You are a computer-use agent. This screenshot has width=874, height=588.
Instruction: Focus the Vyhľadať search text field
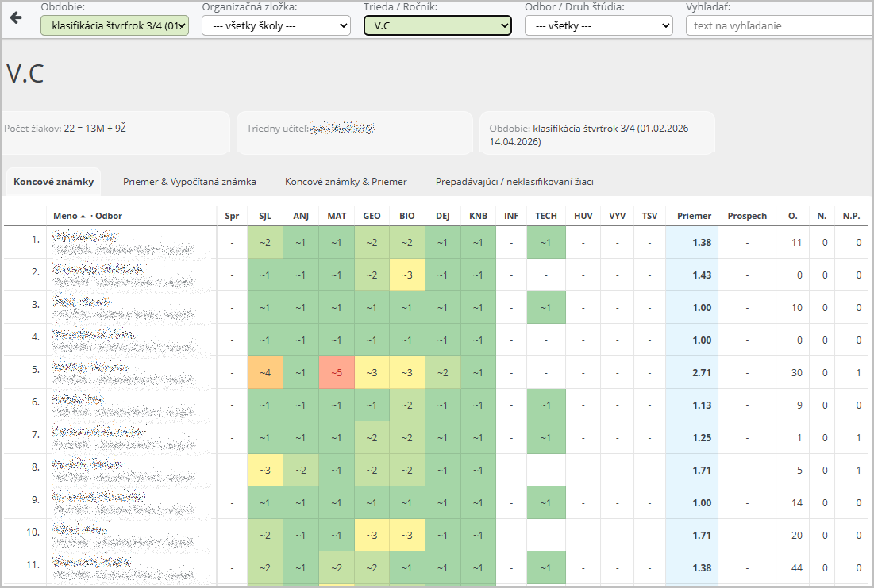(x=778, y=25)
